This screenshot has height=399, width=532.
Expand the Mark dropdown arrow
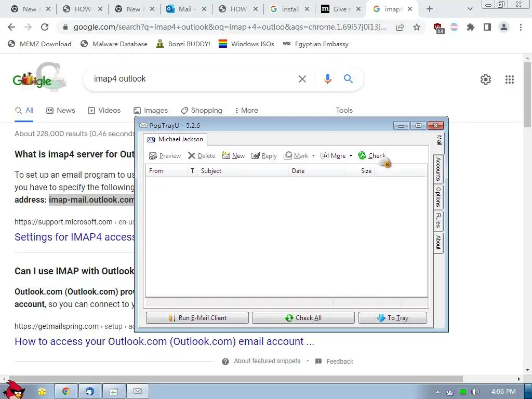click(313, 156)
